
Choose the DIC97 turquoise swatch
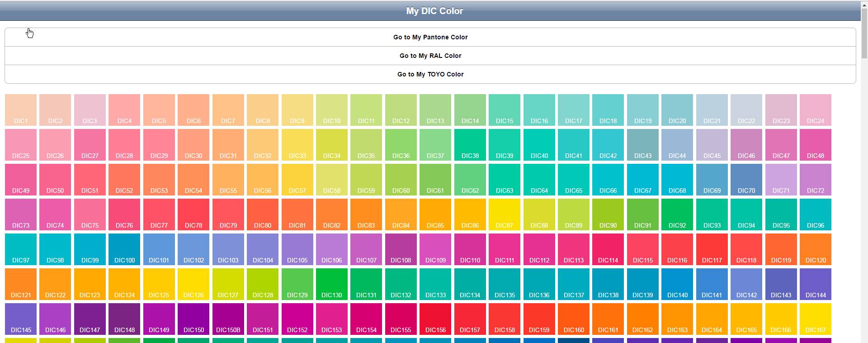pos(21,249)
